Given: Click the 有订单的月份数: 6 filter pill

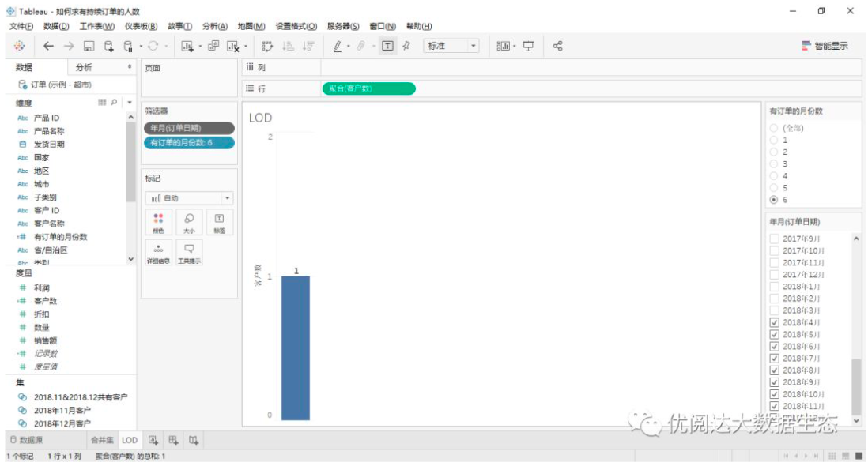Looking at the screenshot, I should pos(189,143).
